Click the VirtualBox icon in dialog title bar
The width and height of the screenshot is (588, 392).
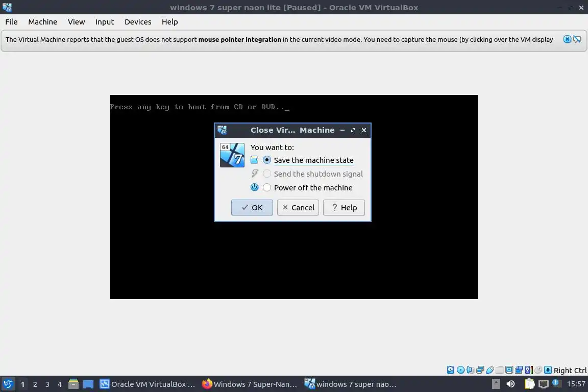(x=222, y=130)
